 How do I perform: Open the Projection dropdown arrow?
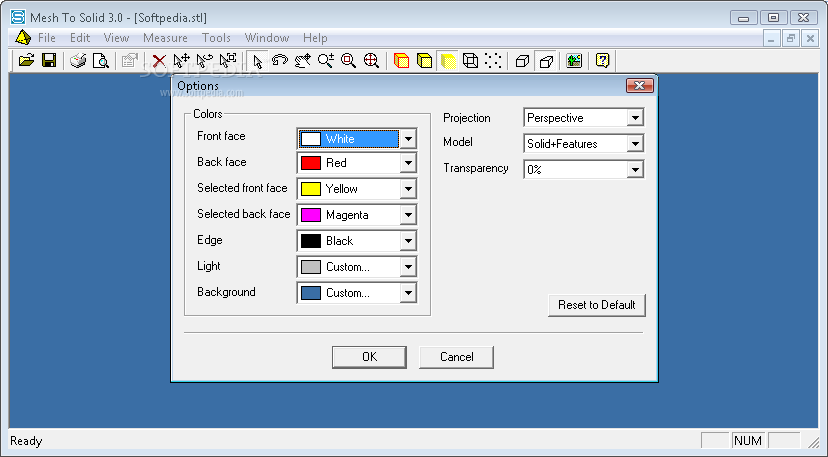635,117
